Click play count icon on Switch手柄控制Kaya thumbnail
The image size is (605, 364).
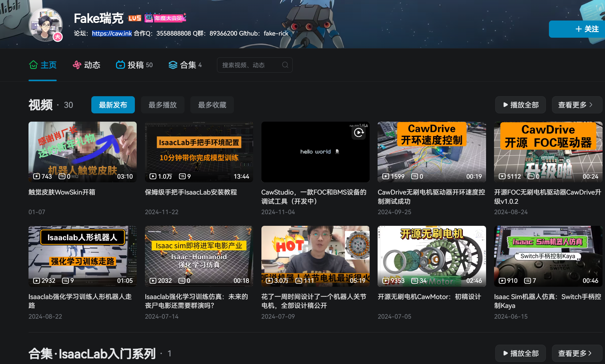point(502,281)
